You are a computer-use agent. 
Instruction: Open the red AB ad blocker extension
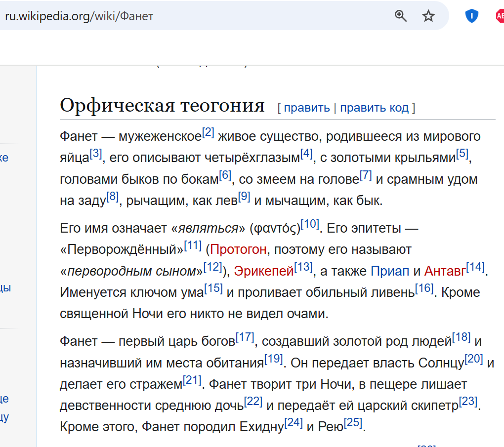point(500,16)
